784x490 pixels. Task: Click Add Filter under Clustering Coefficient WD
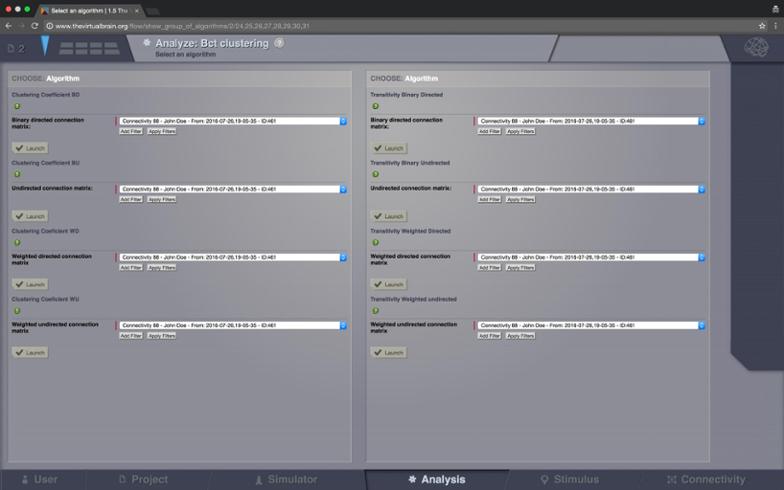point(131,267)
